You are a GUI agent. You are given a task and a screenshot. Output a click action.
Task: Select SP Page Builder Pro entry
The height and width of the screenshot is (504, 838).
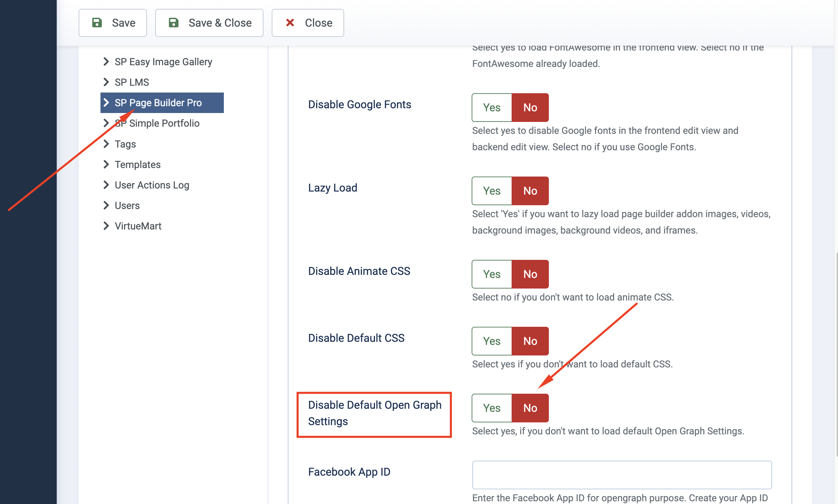point(162,103)
